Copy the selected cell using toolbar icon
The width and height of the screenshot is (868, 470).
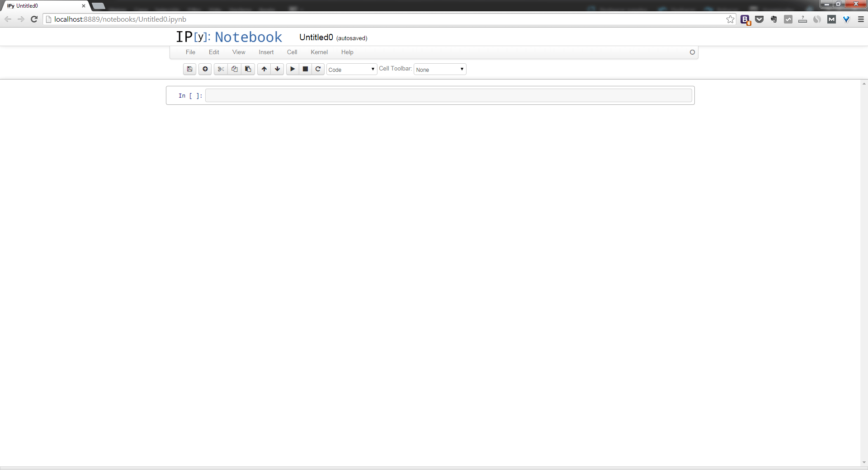pos(234,69)
